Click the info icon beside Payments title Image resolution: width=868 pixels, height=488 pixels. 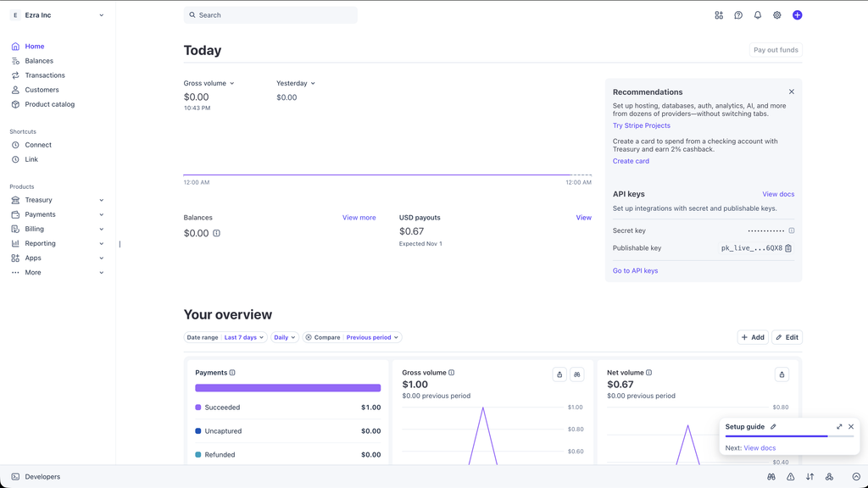click(232, 373)
